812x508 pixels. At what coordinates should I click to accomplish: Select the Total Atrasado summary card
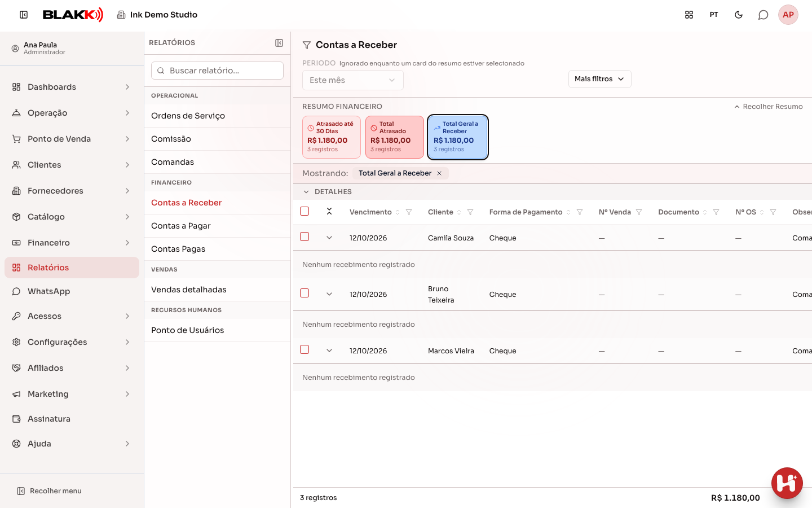coord(395,137)
